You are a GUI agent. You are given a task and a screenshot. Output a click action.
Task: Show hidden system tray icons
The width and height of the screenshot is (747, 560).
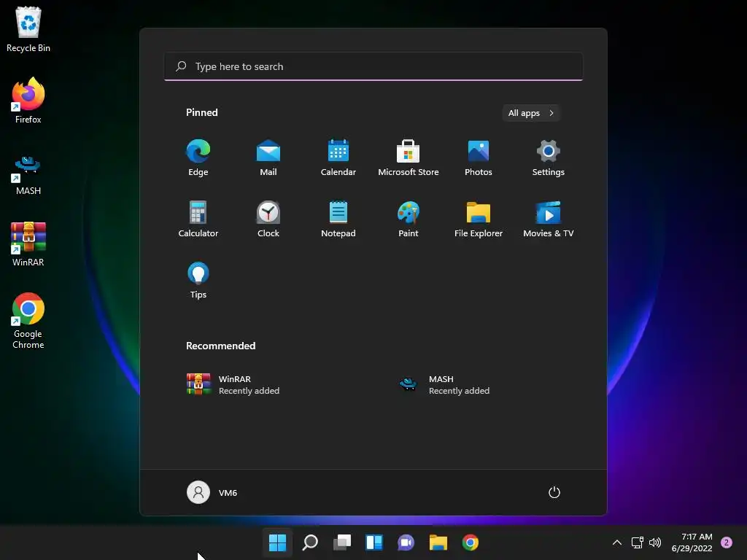[617, 542]
